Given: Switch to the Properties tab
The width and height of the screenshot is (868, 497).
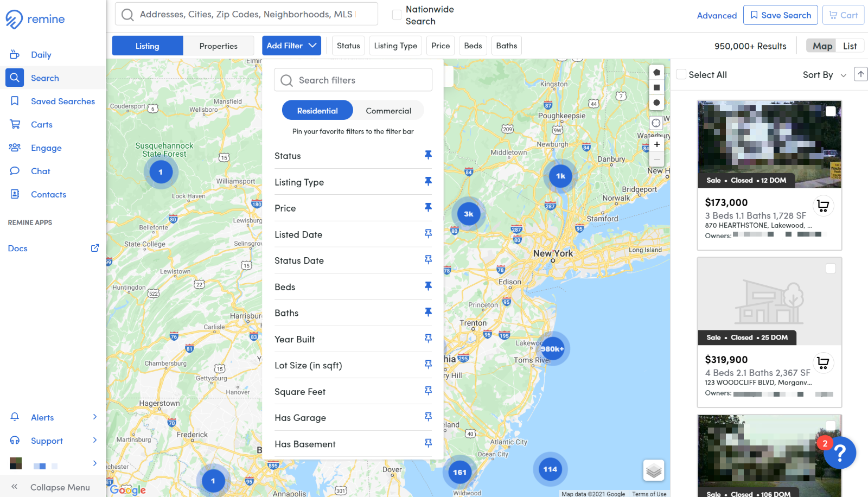Looking at the screenshot, I should point(218,46).
